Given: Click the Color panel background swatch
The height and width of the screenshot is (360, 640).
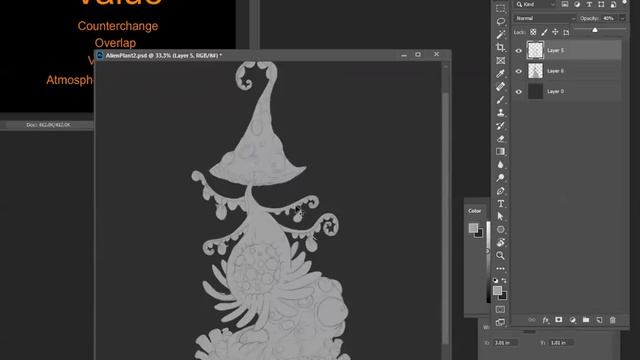Looking at the screenshot, I should pyautogui.click(x=480, y=234).
